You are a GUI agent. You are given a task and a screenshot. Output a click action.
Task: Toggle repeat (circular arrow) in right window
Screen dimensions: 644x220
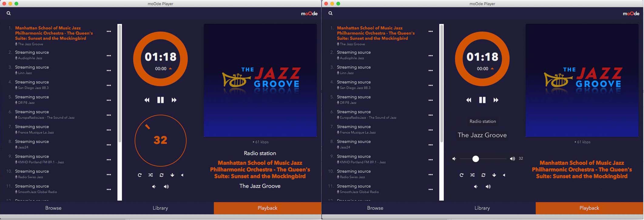click(x=461, y=175)
